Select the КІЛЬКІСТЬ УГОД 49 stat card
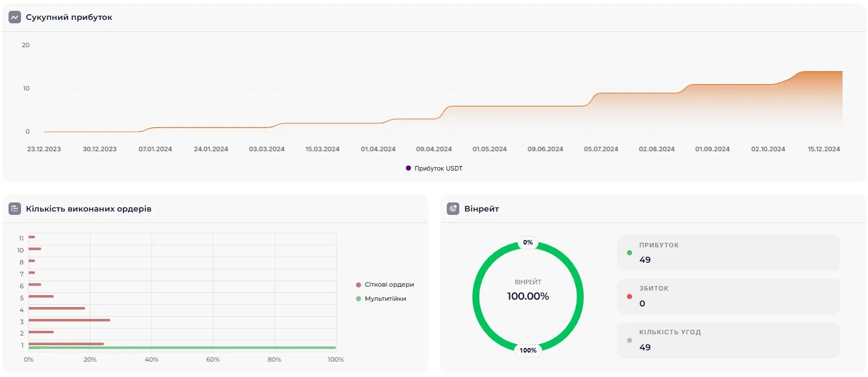The height and width of the screenshot is (377, 868). coord(728,340)
